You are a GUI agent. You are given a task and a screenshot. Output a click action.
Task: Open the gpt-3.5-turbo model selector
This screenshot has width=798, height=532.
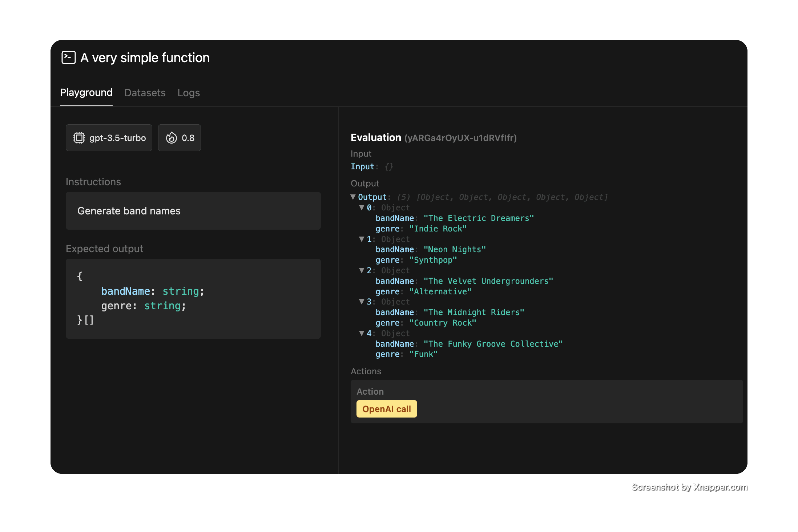point(109,138)
